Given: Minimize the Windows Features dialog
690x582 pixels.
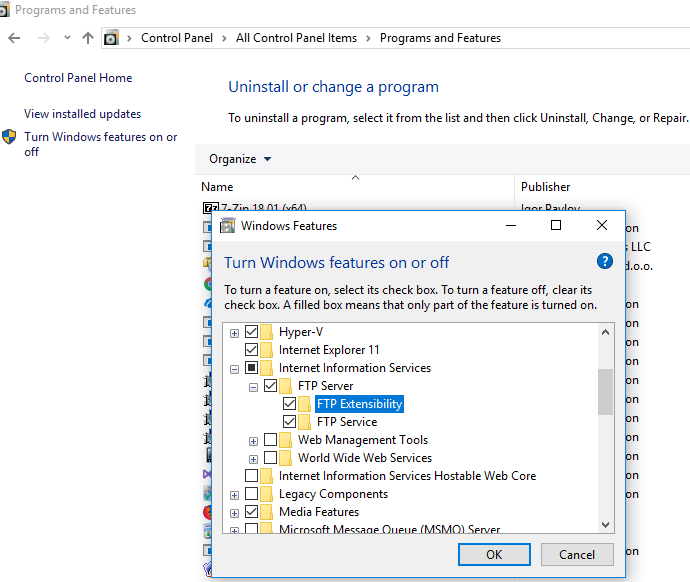Looking at the screenshot, I should [x=511, y=225].
